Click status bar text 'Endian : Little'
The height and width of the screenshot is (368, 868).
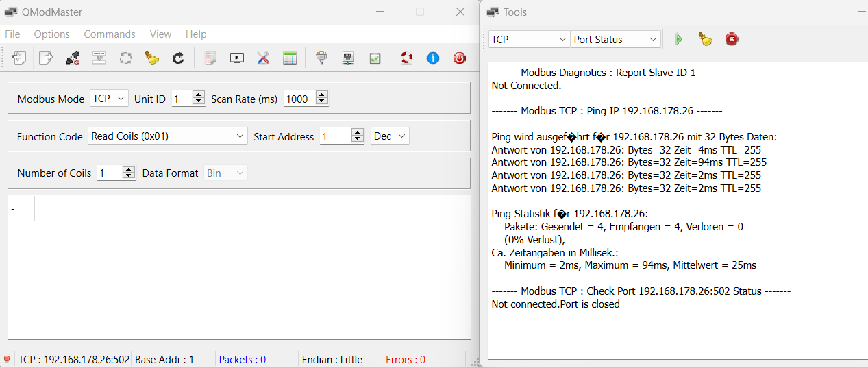(x=332, y=359)
